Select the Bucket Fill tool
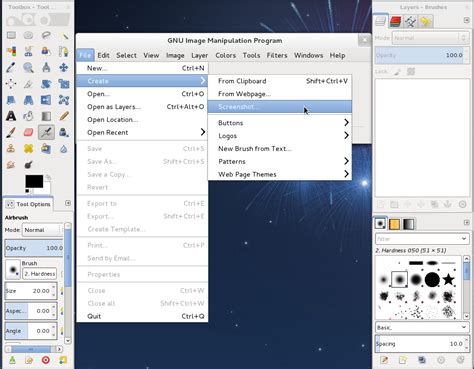This screenshot has height=369, width=474. [x=28, y=116]
